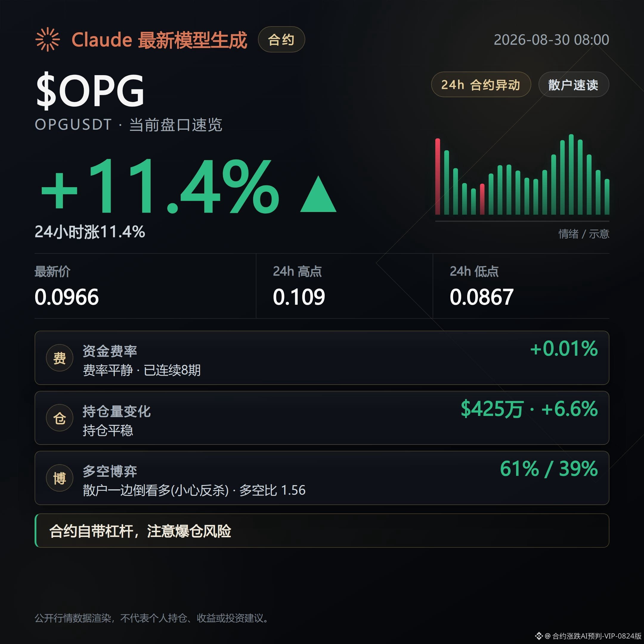Click the 24h high value 0.109
The image size is (644, 644).
tap(299, 297)
